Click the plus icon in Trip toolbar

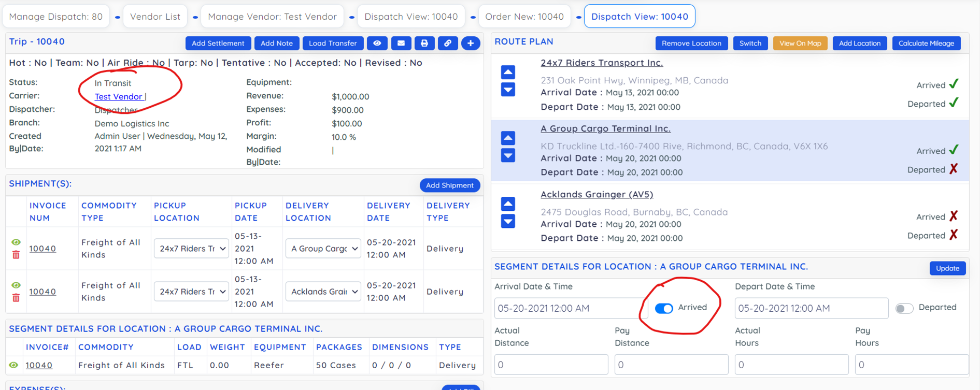pyautogui.click(x=471, y=44)
